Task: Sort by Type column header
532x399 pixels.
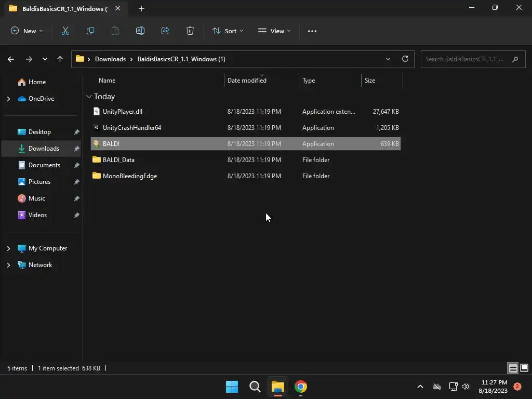Action: point(309,81)
